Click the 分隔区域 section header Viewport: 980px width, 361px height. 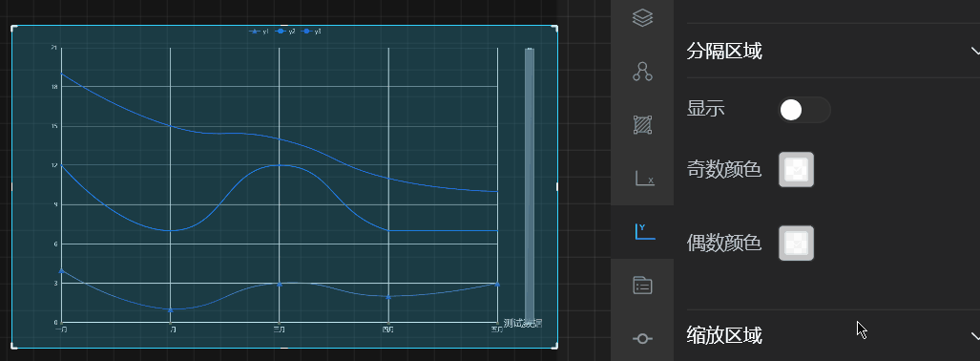click(833, 51)
